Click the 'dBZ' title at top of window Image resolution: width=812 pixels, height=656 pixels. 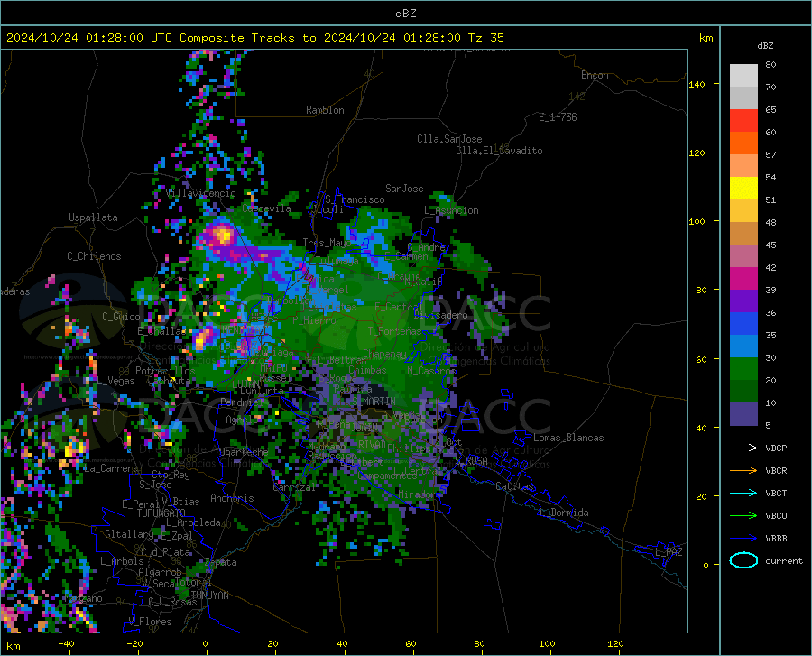(405, 14)
